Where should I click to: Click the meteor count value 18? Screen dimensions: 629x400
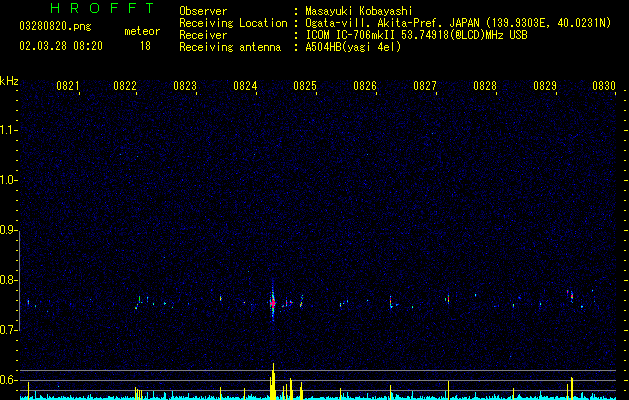145,46
